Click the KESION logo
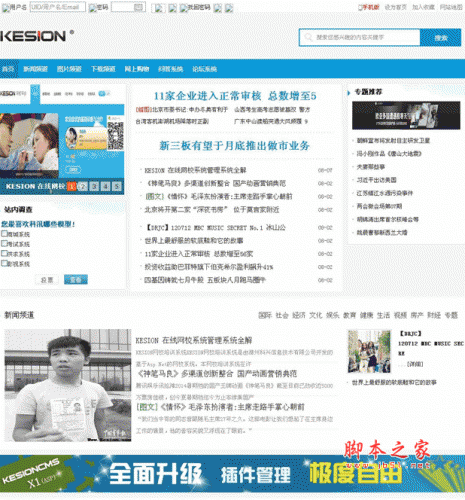Screen dimensions: 465x500 [x=37, y=36]
